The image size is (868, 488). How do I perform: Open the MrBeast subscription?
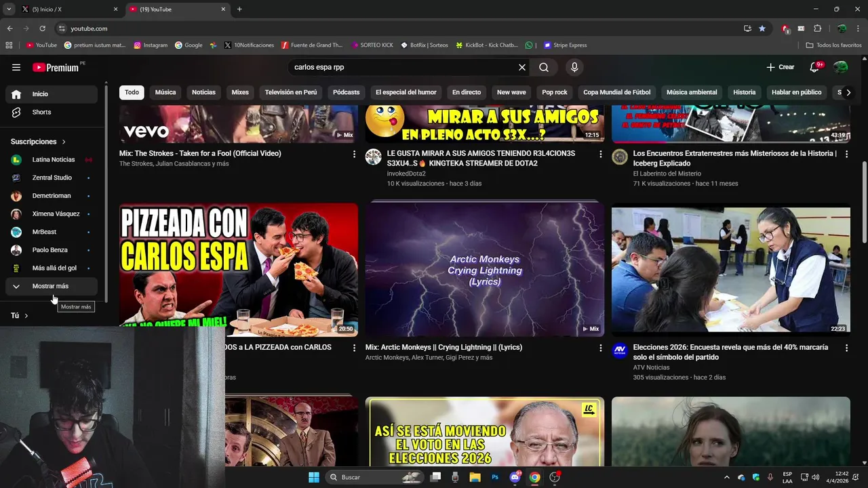pos(52,232)
